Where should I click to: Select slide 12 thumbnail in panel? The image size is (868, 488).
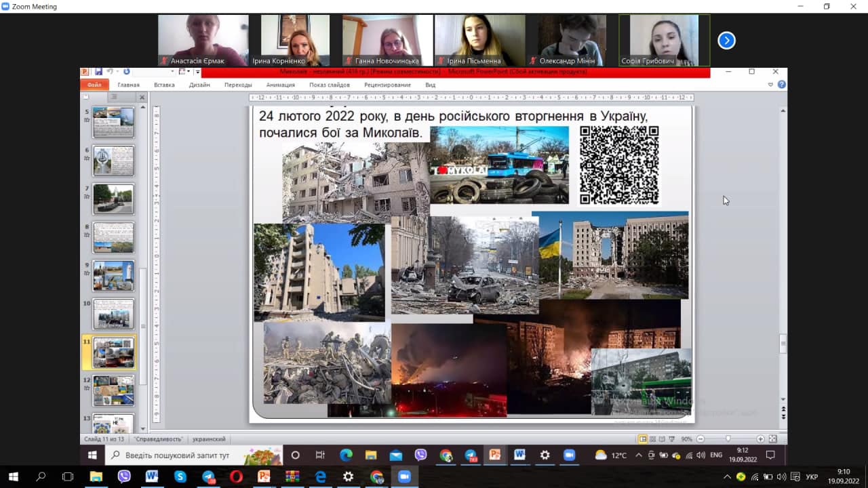113,390
